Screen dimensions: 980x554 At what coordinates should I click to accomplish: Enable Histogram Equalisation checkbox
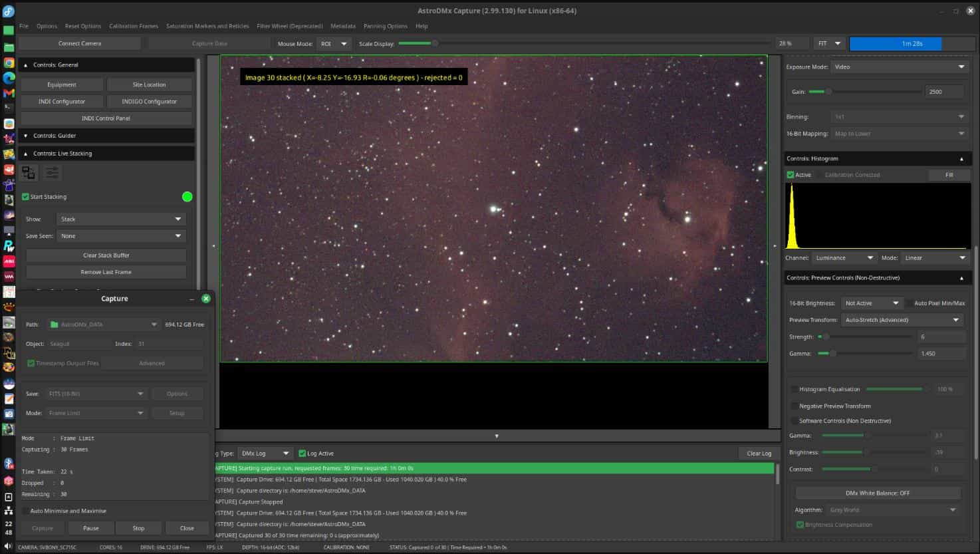coord(794,389)
